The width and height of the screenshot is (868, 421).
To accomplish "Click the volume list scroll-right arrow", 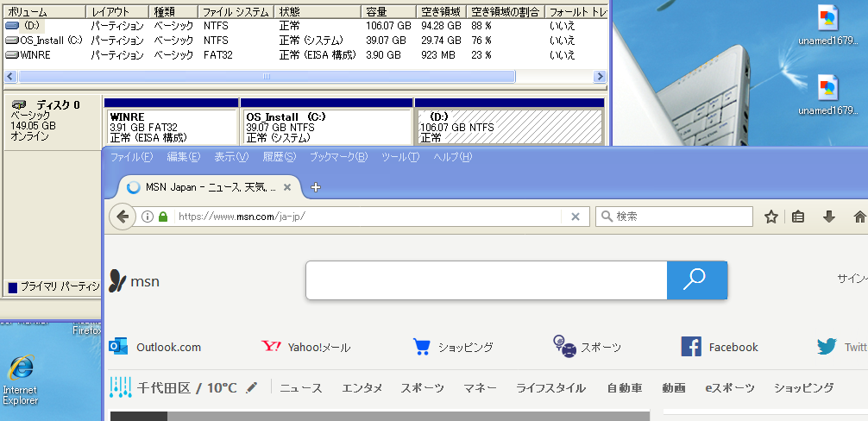I will [600, 76].
